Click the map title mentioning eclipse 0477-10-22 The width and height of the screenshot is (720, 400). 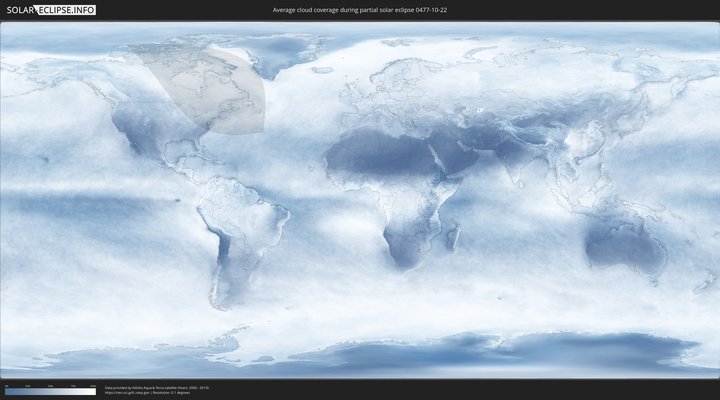point(360,10)
